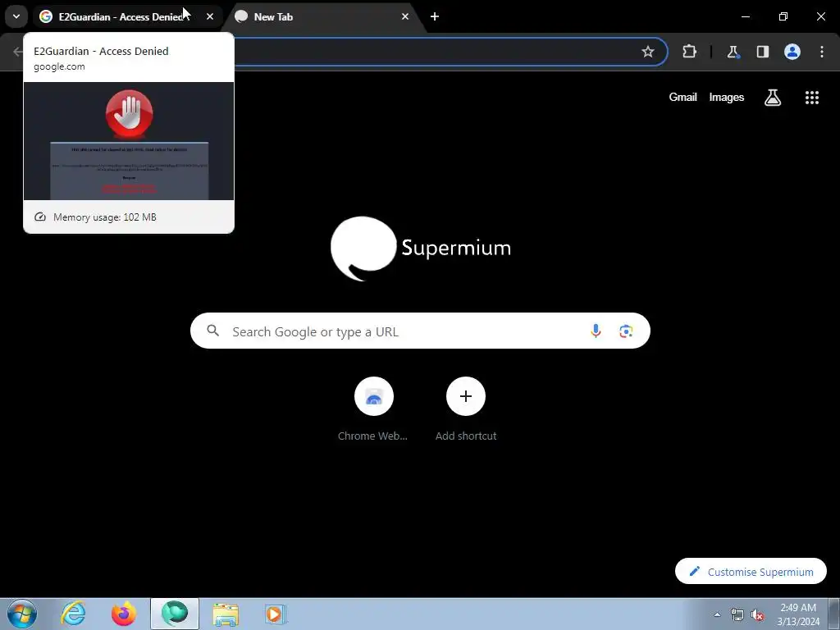This screenshot has height=630, width=840.
Task: Open Search Labs flask icon on page
Action: [x=773, y=98]
